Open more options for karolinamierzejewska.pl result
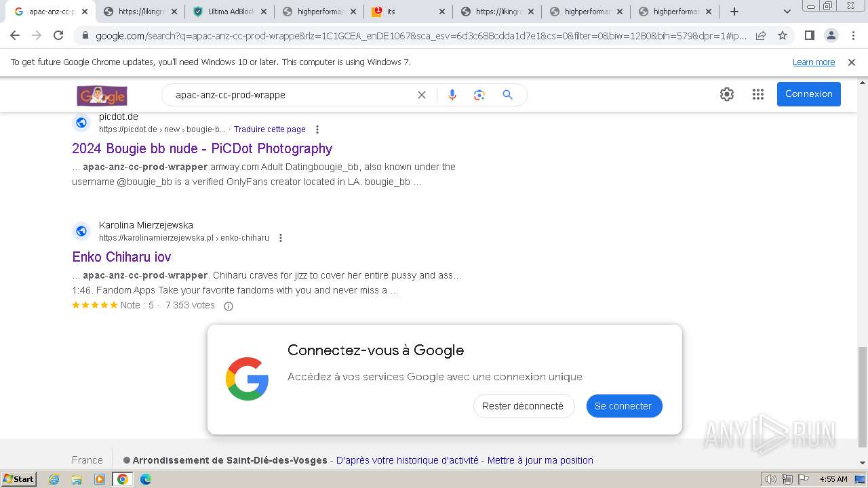Viewport: 868px width, 488px height. [x=280, y=238]
